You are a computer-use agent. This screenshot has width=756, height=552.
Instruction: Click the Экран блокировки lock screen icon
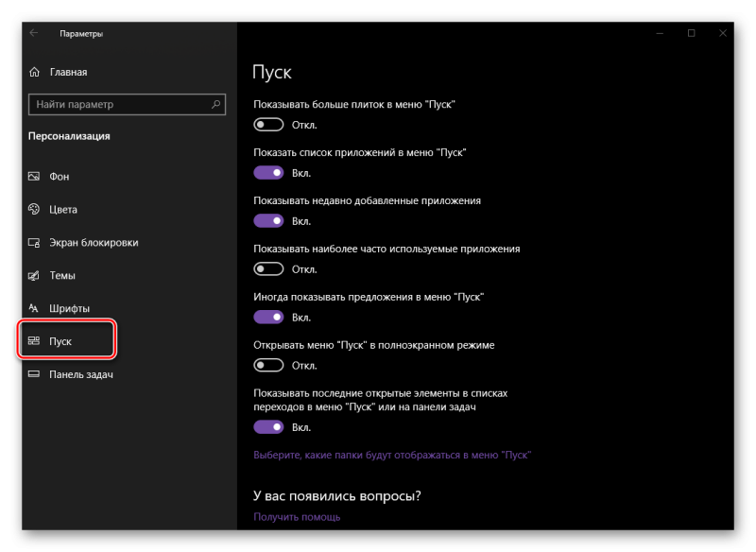[x=34, y=243]
